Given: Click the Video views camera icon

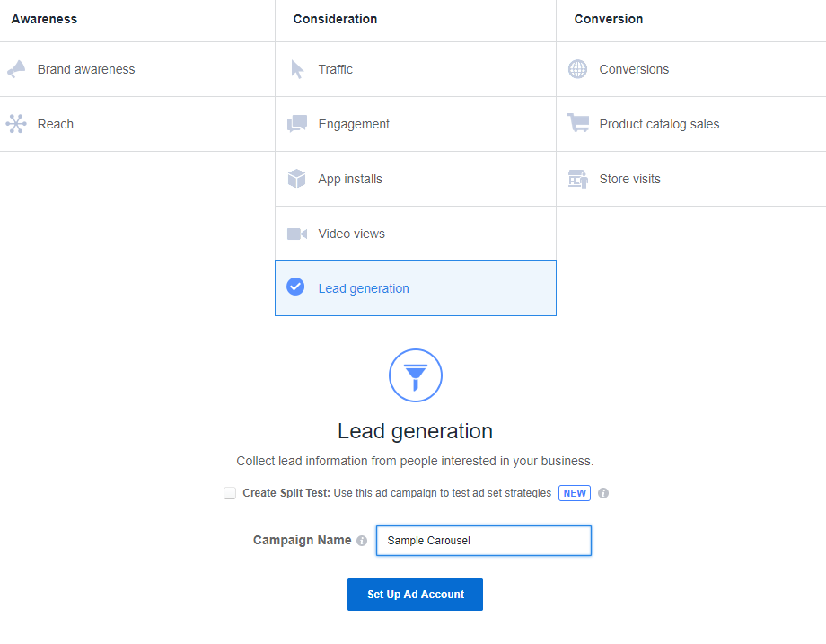Looking at the screenshot, I should (297, 234).
